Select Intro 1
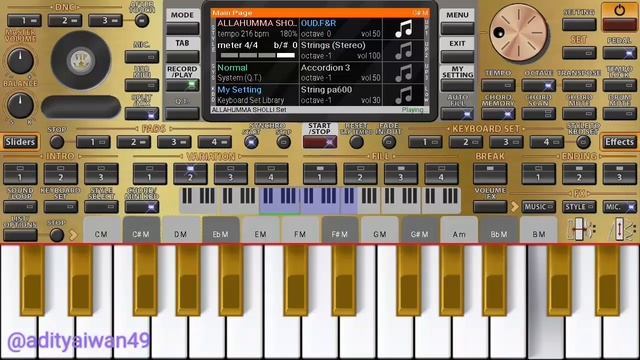 (x=20, y=174)
